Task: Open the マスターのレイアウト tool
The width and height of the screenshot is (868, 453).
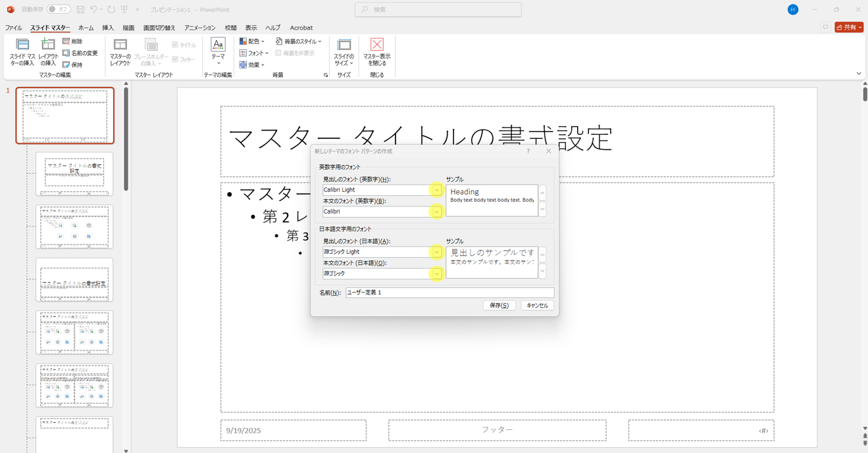Action: 120,45
